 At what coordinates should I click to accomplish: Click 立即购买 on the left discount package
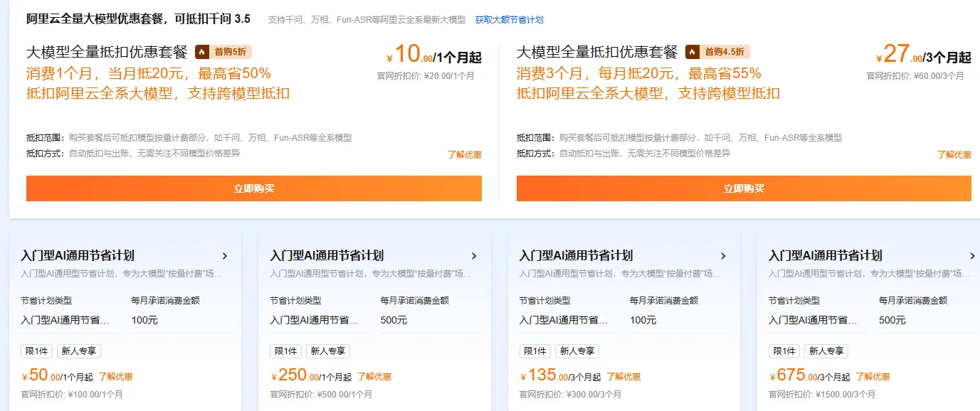tap(253, 188)
